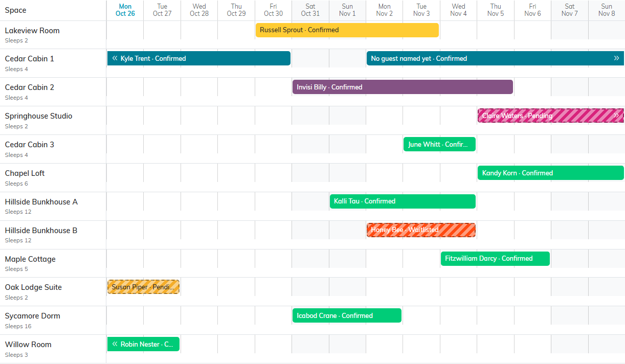Select the Thu Nov 5 column header
Viewport: 625px width, 364px height.
(496, 10)
